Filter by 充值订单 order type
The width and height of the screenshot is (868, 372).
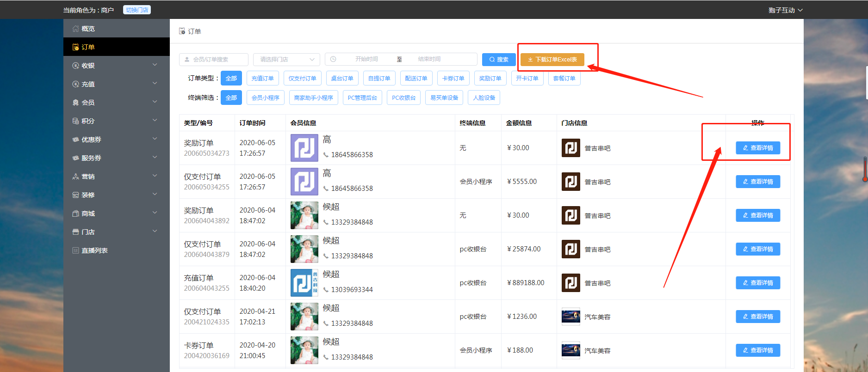click(263, 79)
